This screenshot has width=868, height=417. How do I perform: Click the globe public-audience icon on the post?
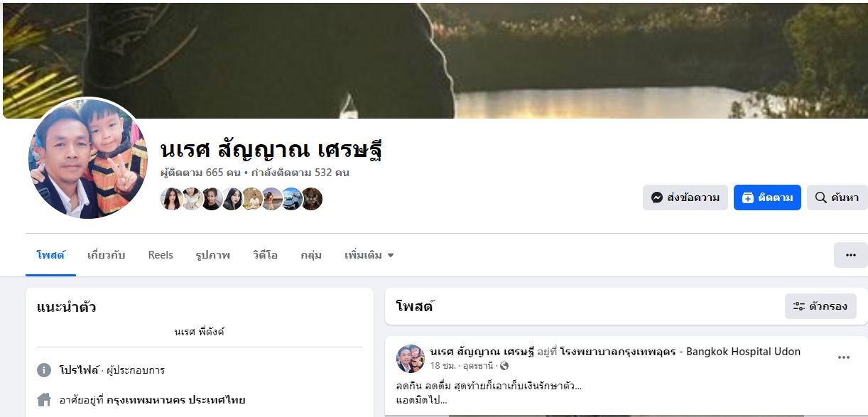tap(504, 366)
